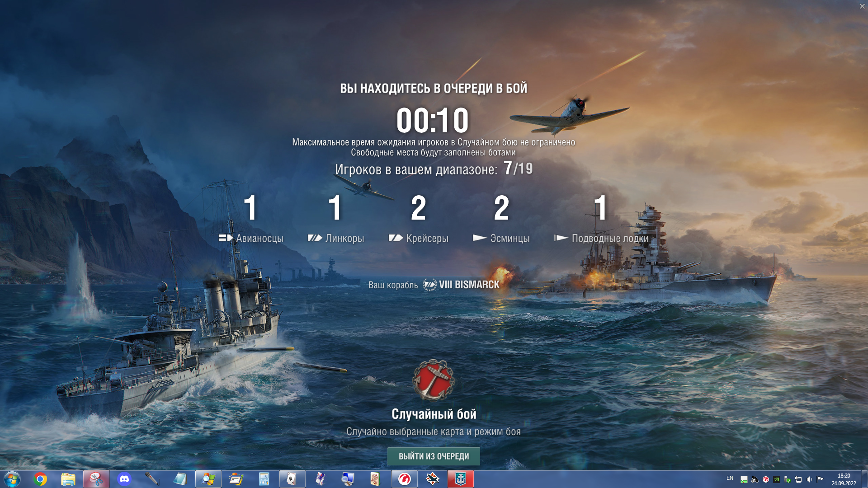868x488 pixels.
Task: Open Wargaming Game Center tray icon
Action: click(765, 479)
